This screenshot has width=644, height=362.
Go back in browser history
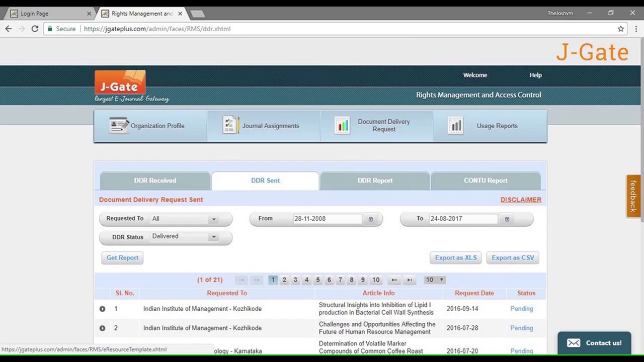9,29
